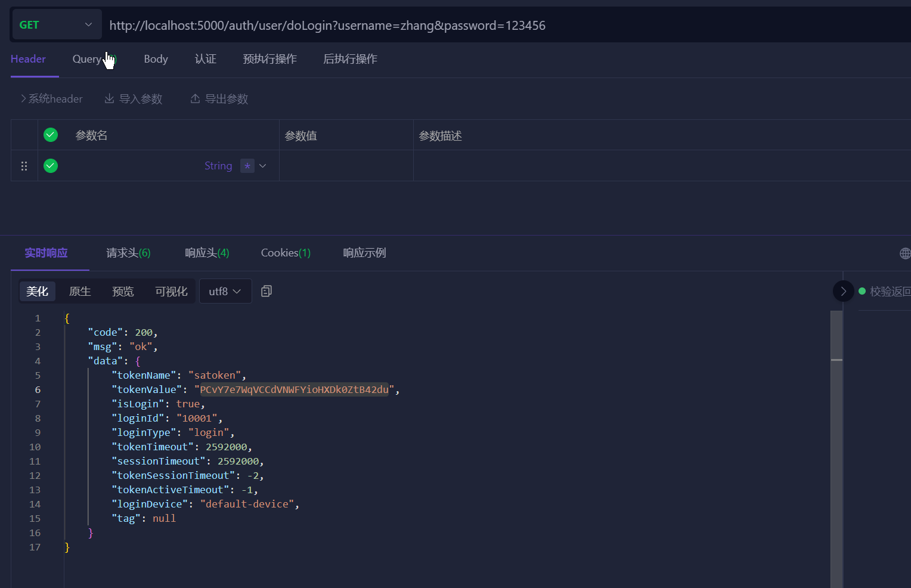Switch to the 实时响应 tab
The image size is (911, 588).
[x=46, y=253]
